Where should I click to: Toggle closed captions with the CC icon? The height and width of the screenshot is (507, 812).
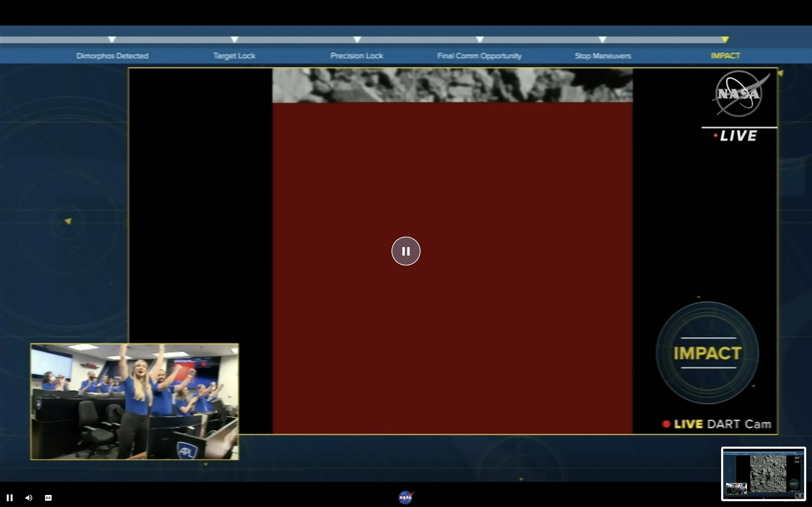[48, 498]
